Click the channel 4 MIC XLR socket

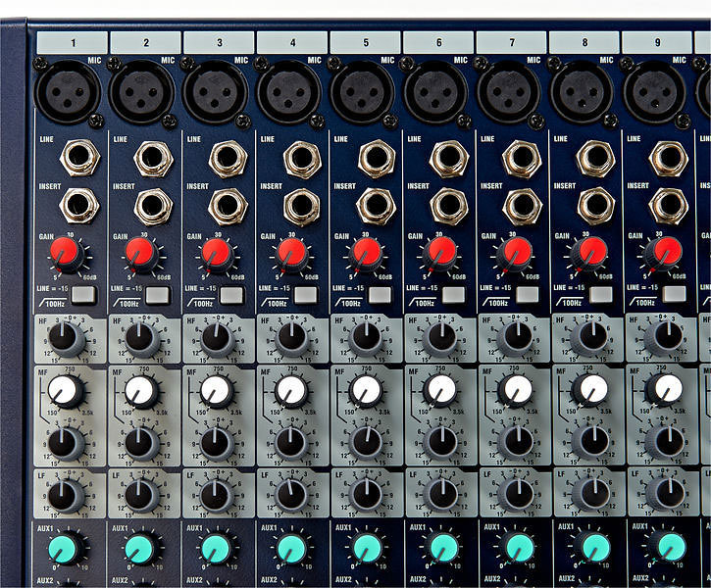tap(289, 92)
